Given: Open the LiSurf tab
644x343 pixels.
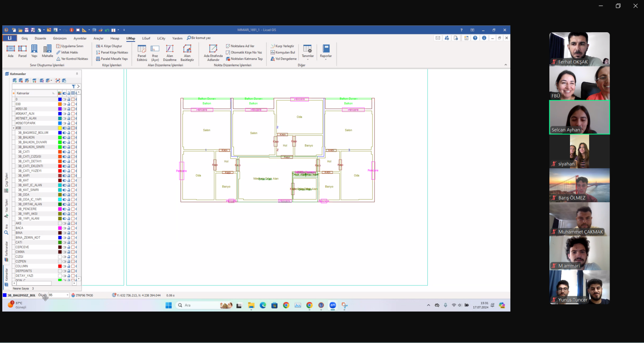Looking at the screenshot, I should click(146, 38).
